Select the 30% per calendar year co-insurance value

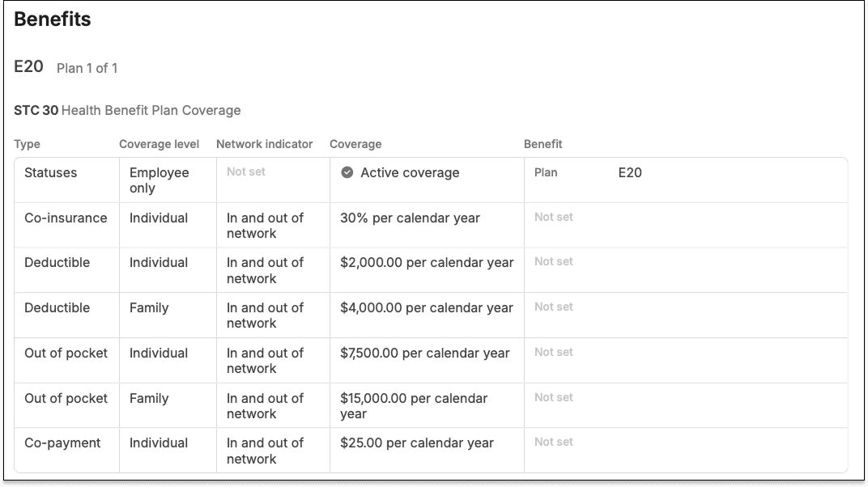(410, 218)
